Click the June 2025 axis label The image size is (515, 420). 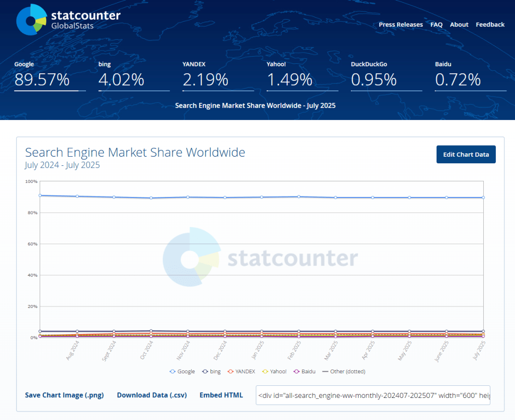click(442, 351)
